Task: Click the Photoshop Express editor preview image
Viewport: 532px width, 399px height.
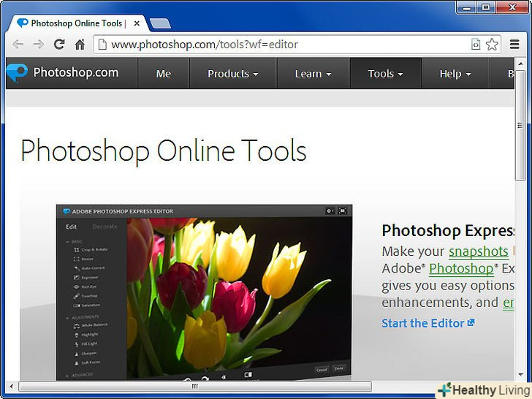Action: point(204,292)
